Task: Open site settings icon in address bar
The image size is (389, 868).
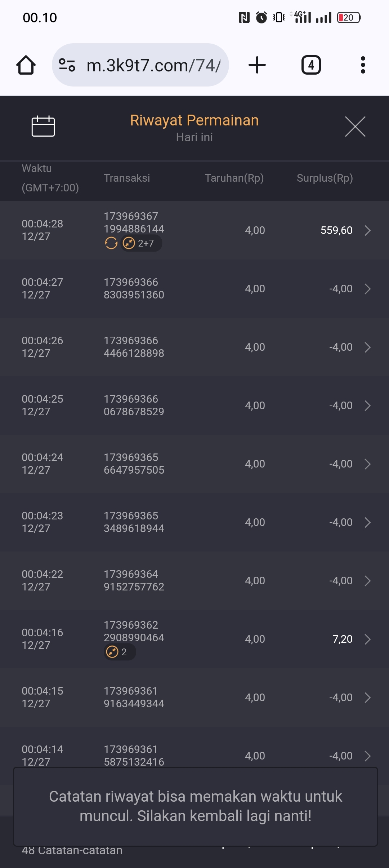Action: [67, 65]
